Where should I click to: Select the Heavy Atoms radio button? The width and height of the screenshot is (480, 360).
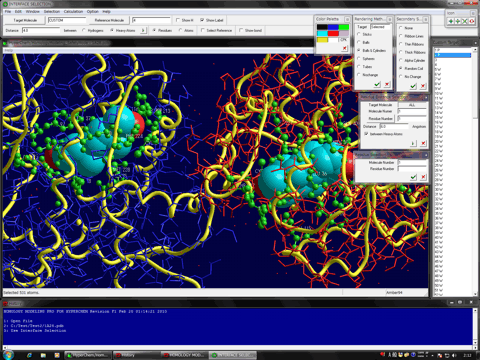coord(112,30)
